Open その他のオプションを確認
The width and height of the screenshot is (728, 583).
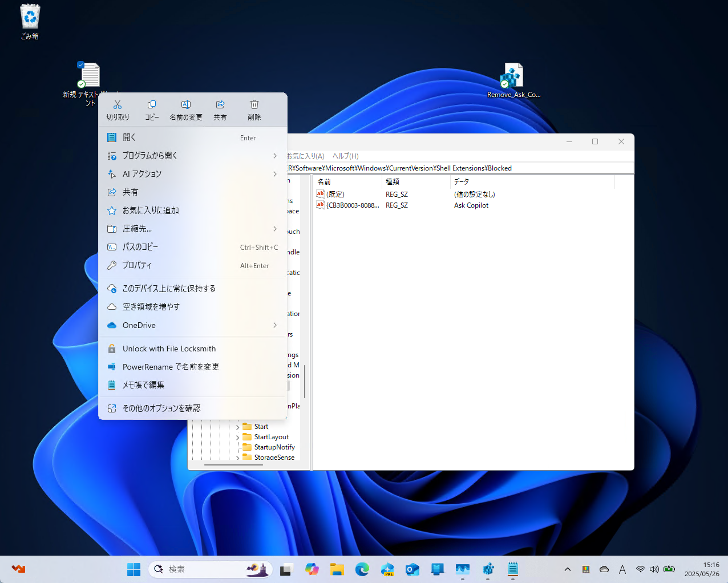pos(193,408)
